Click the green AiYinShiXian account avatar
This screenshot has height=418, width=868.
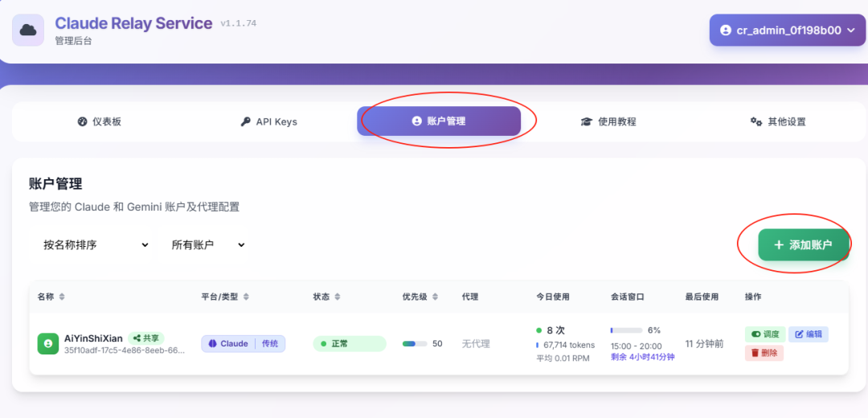point(48,344)
